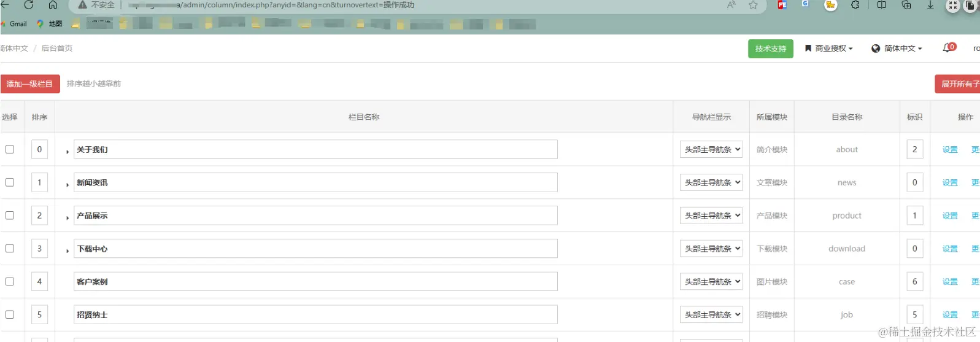Open the 商业授权 dropdown menu
980x342 pixels.
tap(828, 49)
